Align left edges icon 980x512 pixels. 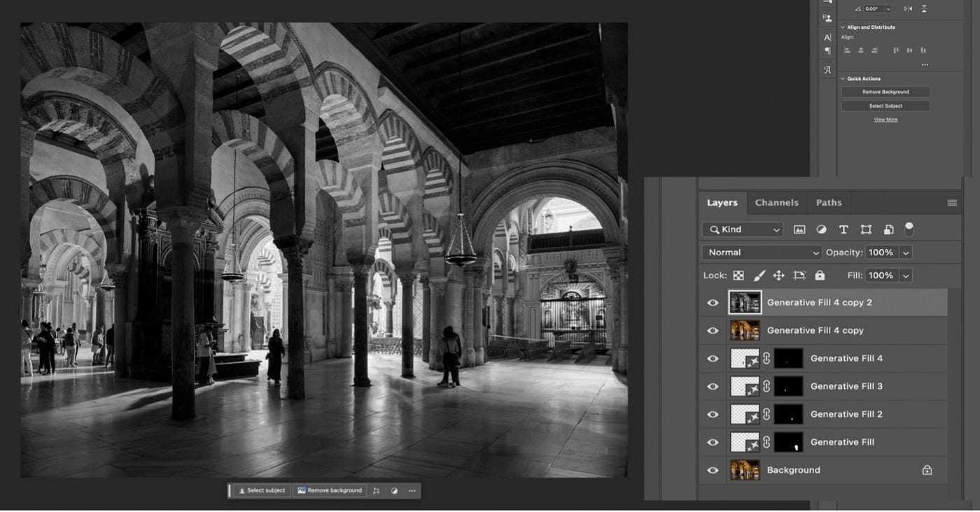(x=847, y=50)
